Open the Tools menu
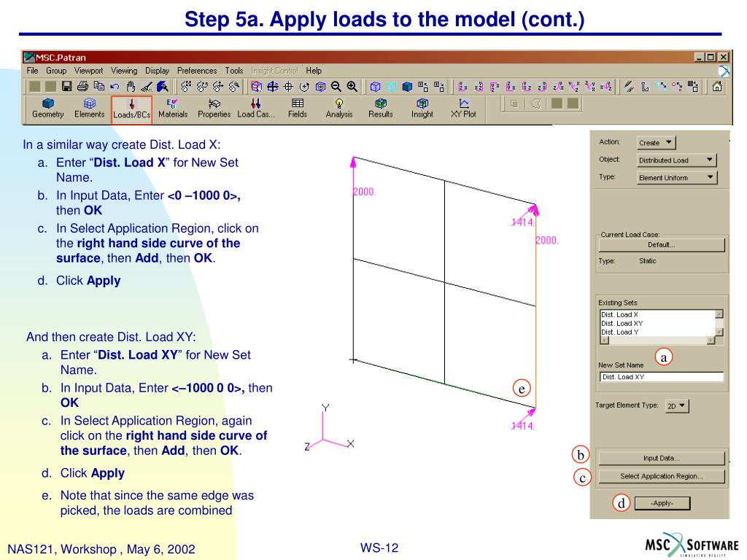The height and width of the screenshot is (560, 747). point(234,71)
